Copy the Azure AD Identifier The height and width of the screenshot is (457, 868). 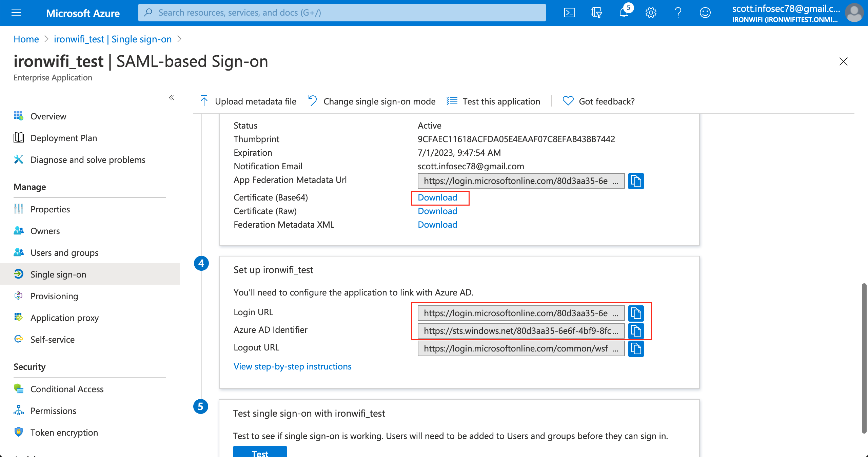click(636, 331)
